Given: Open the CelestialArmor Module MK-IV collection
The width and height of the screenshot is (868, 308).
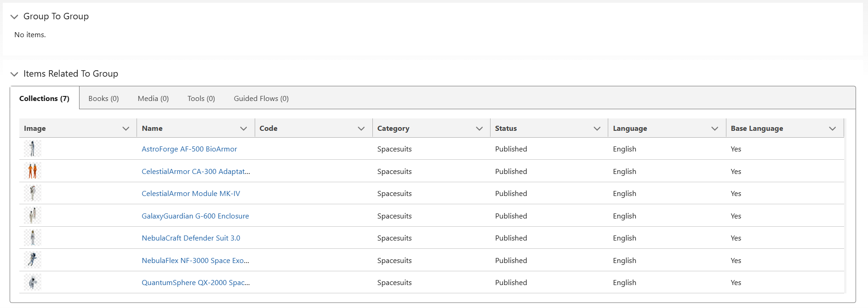Looking at the screenshot, I should [x=191, y=194].
